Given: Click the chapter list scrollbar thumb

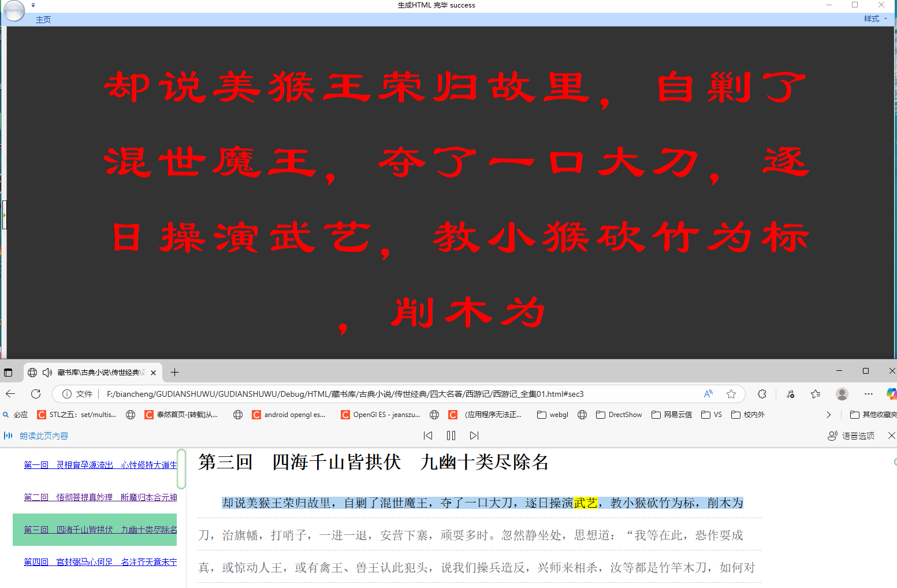Looking at the screenshot, I should click(x=181, y=469).
